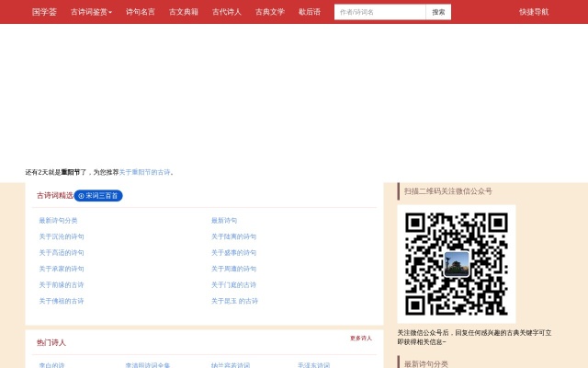Viewport: 588px width, 368px height.
Task: Open the 宋词三百首 badge link
Action: pyautogui.click(x=98, y=196)
